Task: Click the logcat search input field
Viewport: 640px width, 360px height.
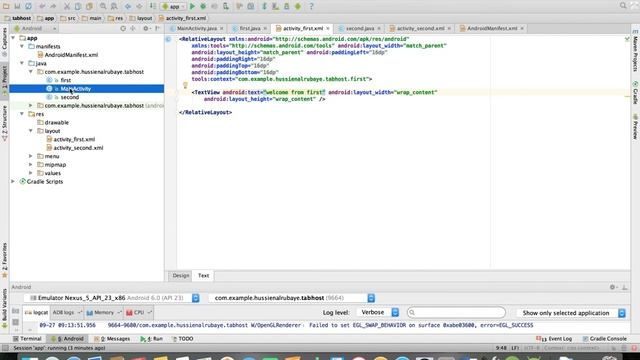Action: [456, 313]
